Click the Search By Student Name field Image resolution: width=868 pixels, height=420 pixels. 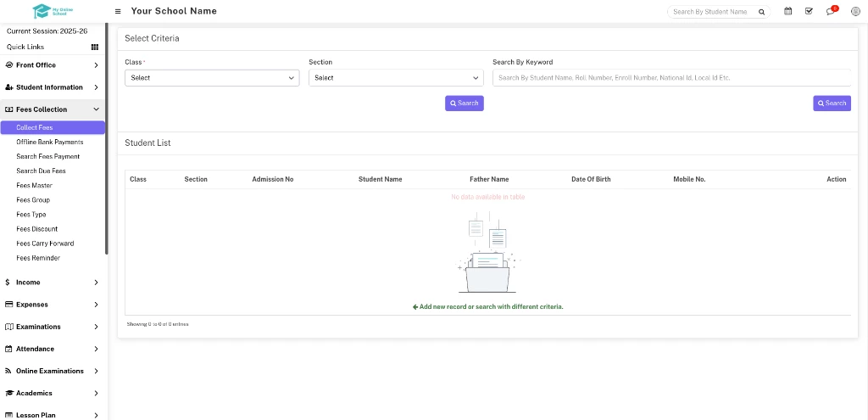click(x=711, y=12)
